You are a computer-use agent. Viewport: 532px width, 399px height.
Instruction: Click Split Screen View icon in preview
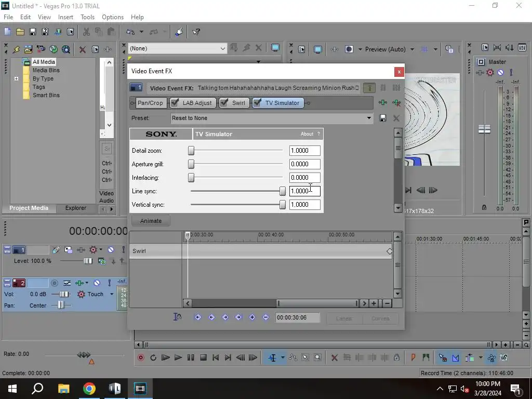[349, 49]
